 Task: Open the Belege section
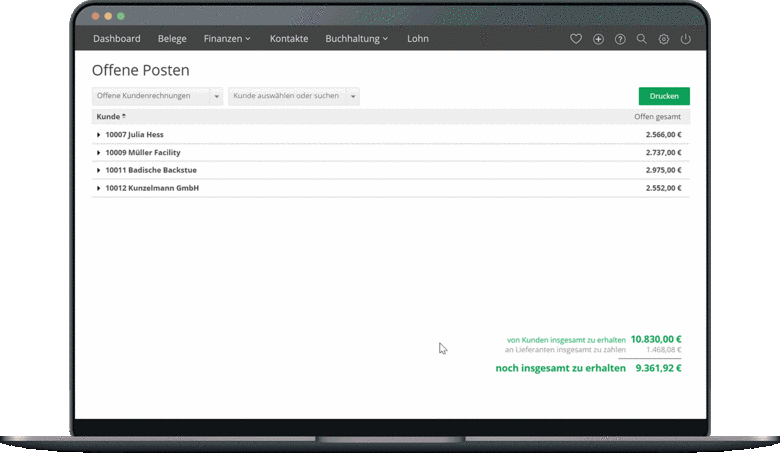172,39
